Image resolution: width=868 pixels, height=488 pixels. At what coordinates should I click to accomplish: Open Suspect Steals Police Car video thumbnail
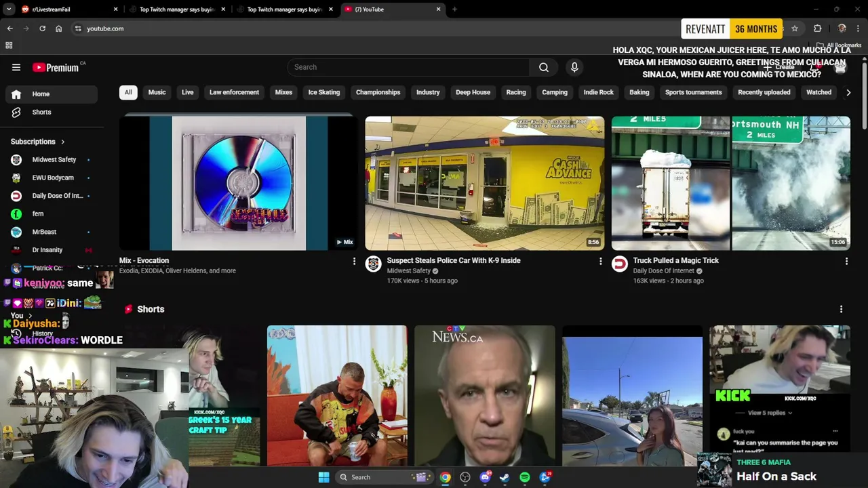coord(485,183)
